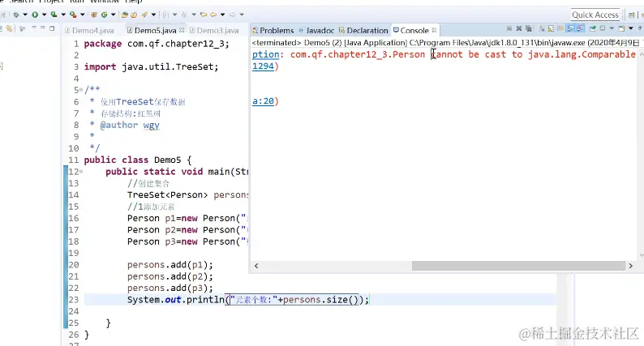Click the Display Selected Console icon
Image resolution: width=644 pixels, height=346 pixels.
pos(602,28)
